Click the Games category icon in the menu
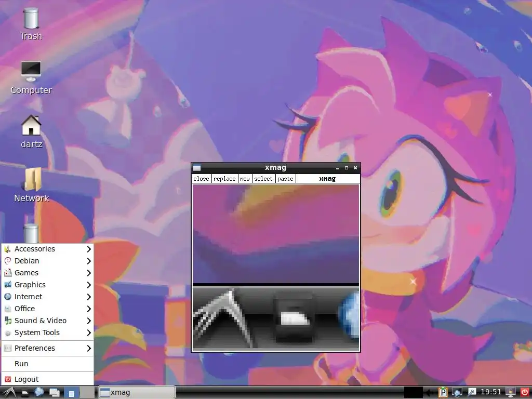Viewport: 532px width, 399px height. point(8,273)
